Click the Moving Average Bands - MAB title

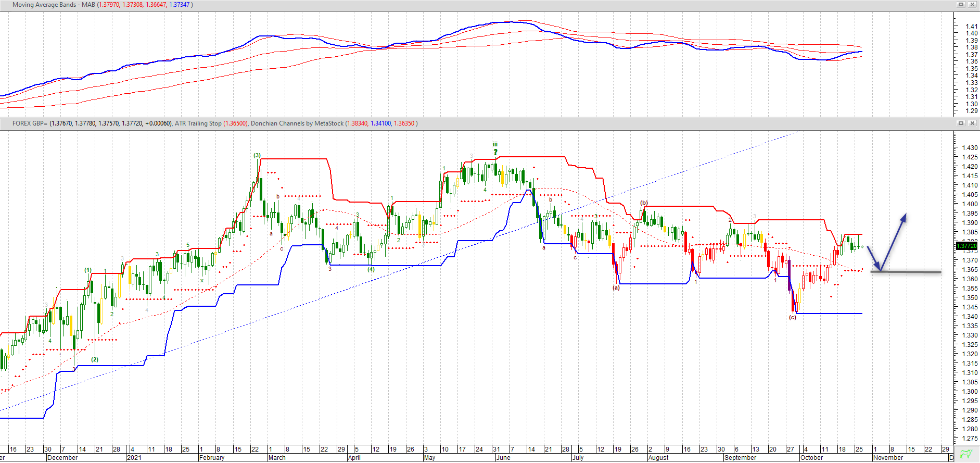54,5
